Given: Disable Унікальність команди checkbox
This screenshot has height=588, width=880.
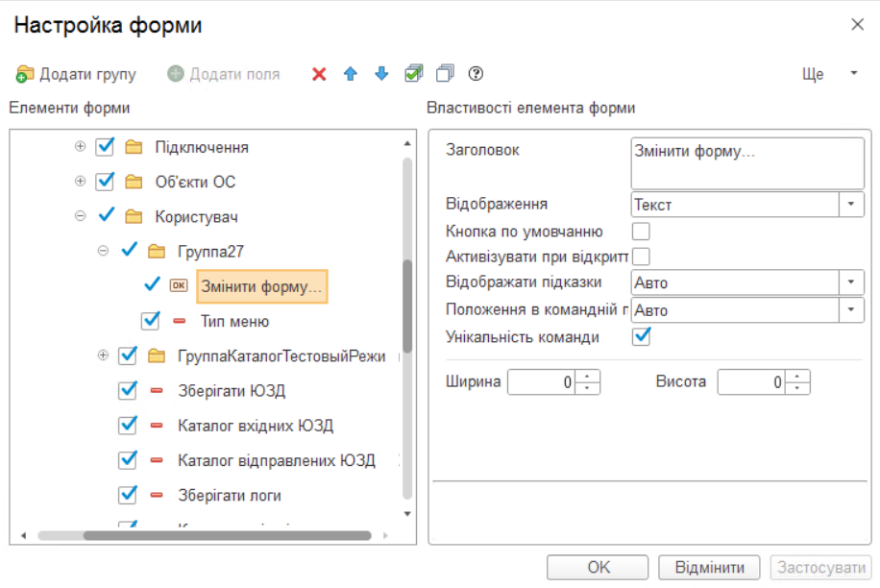Looking at the screenshot, I should coord(640,337).
